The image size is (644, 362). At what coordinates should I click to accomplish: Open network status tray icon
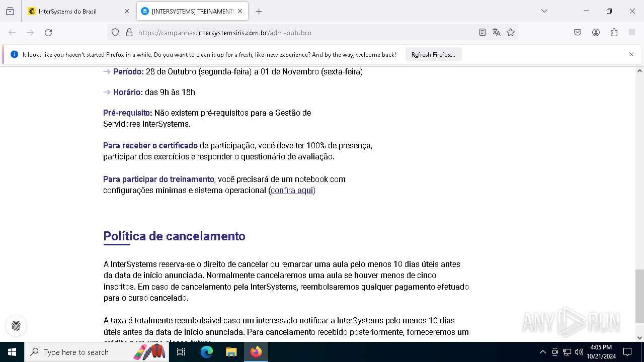point(567,352)
